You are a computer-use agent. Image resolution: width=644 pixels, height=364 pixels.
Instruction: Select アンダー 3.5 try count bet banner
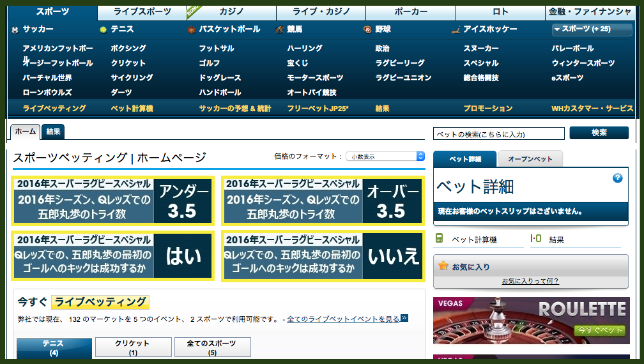(x=112, y=201)
